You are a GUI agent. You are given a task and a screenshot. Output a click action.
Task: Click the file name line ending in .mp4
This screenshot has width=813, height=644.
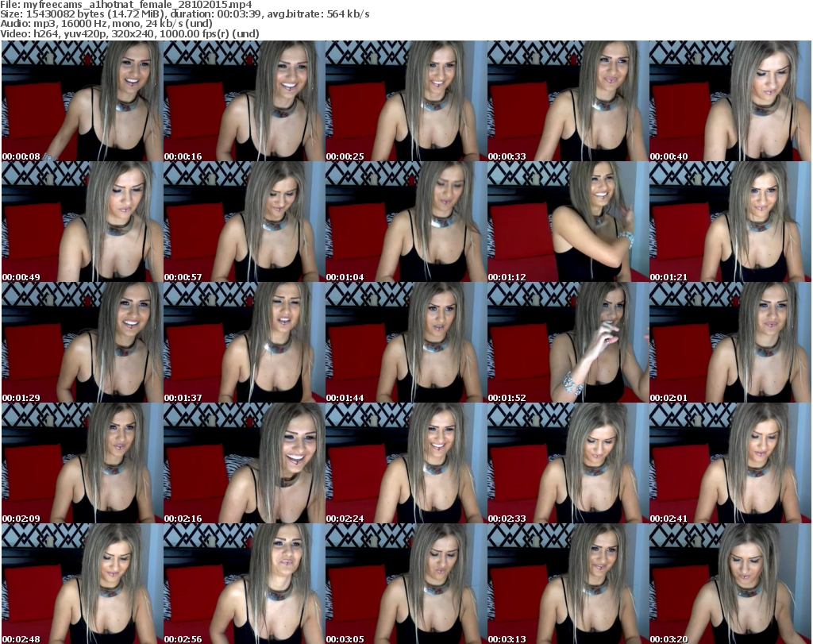126,5
